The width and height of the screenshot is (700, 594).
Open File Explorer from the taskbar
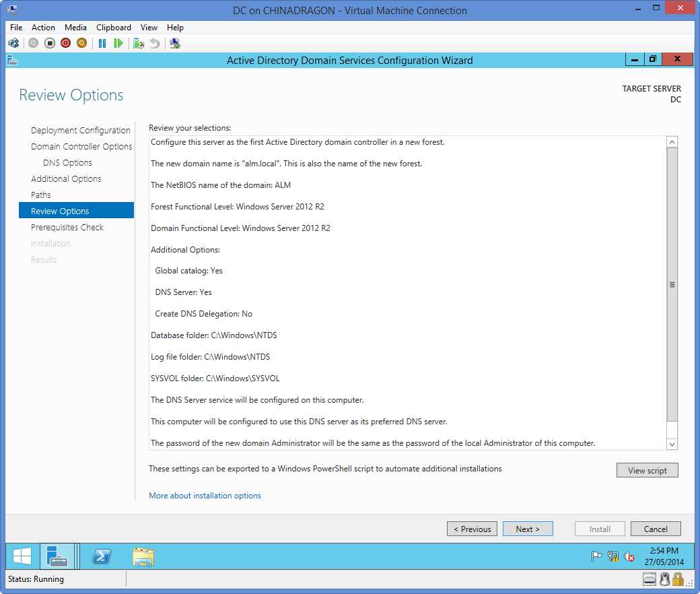click(143, 557)
